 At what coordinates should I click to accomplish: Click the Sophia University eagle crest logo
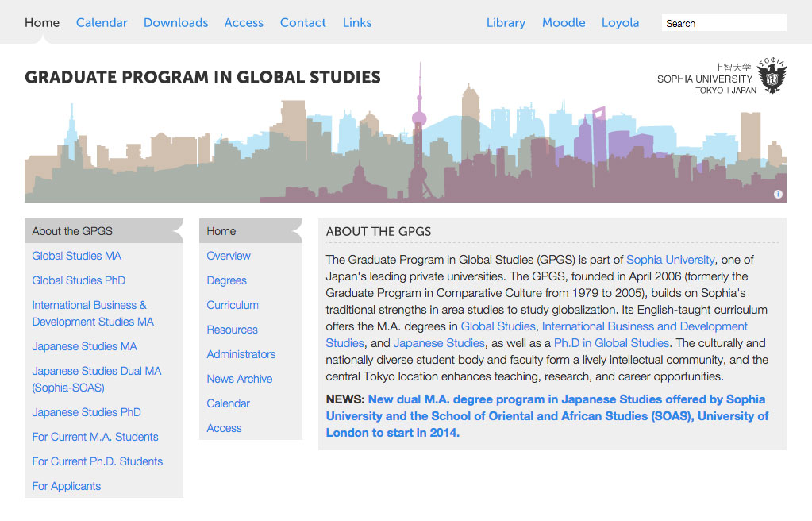pos(772,75)
